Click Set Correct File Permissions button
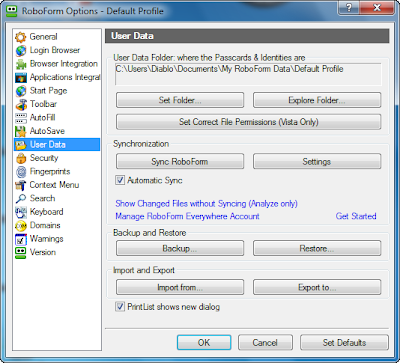The width and height of the screenshot is (400, 363). point(248,122)
